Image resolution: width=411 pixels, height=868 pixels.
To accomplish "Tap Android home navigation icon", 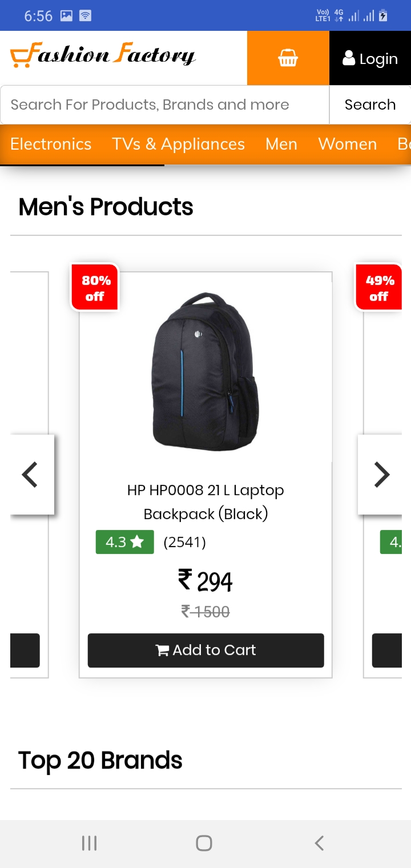I will 204,843.
